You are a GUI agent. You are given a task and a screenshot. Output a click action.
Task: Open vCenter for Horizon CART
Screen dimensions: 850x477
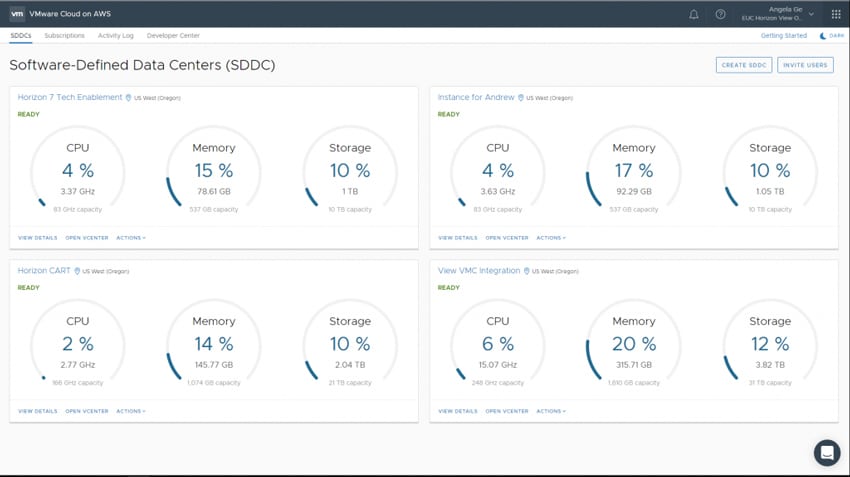87,411
